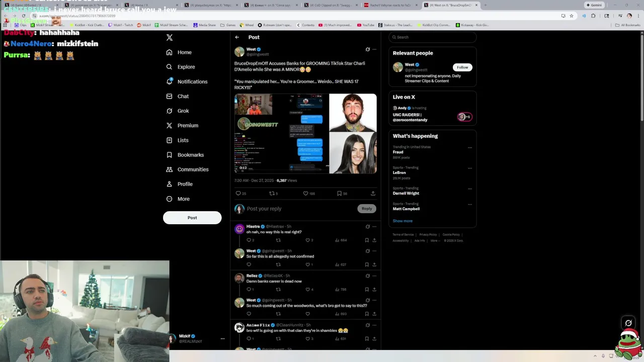Viewport: 644px width, 362px height.
Task: Click the Grok icon on the main post
Action: click(367, 49)
